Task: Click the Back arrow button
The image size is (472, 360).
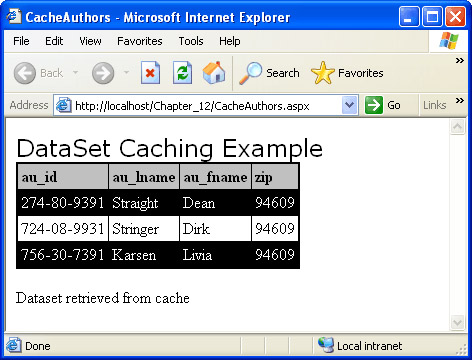Action: [x=25, y=73]
